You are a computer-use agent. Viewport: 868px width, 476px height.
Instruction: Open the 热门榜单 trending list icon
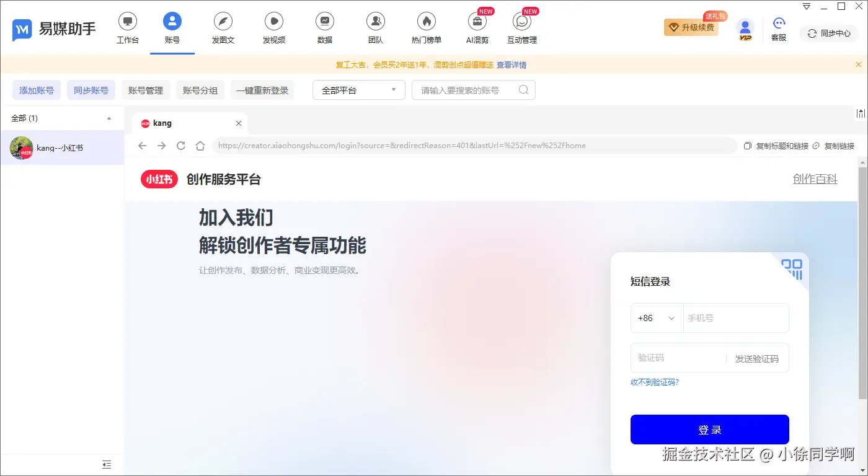click(x=426, y=26)
